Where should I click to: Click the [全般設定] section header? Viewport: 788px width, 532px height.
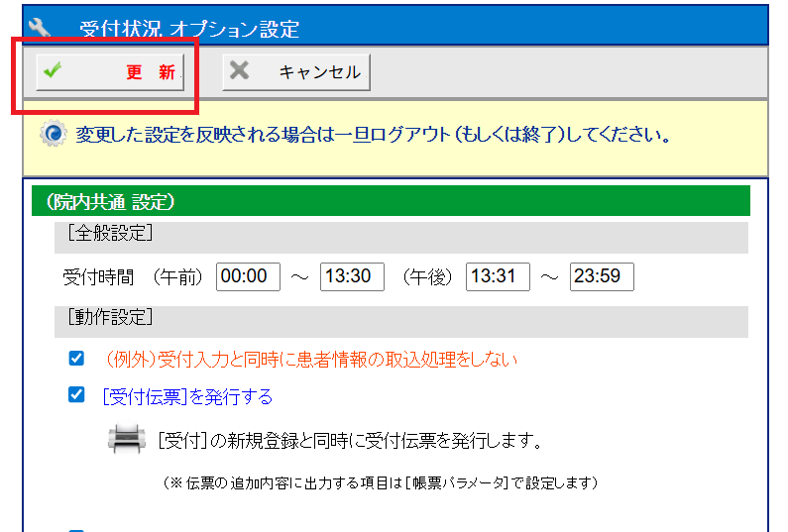pyautogui.click(x=109, y=235)
